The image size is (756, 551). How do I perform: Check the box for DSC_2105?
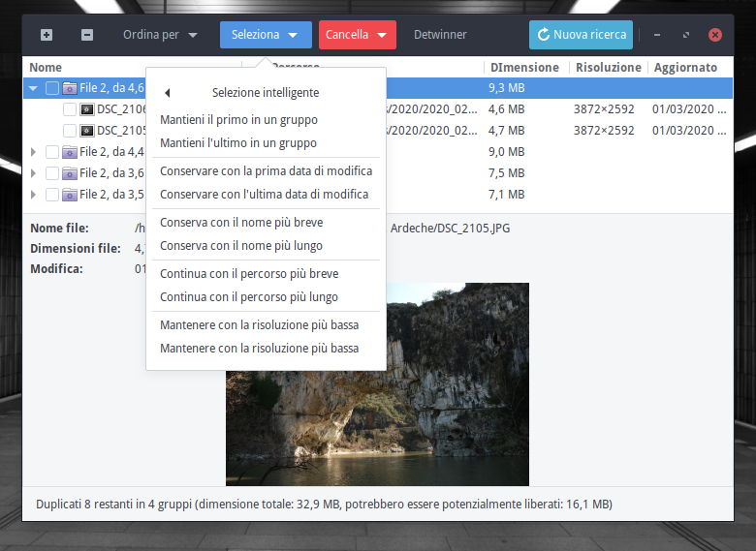pyautogui.click(x=70, y=131)
